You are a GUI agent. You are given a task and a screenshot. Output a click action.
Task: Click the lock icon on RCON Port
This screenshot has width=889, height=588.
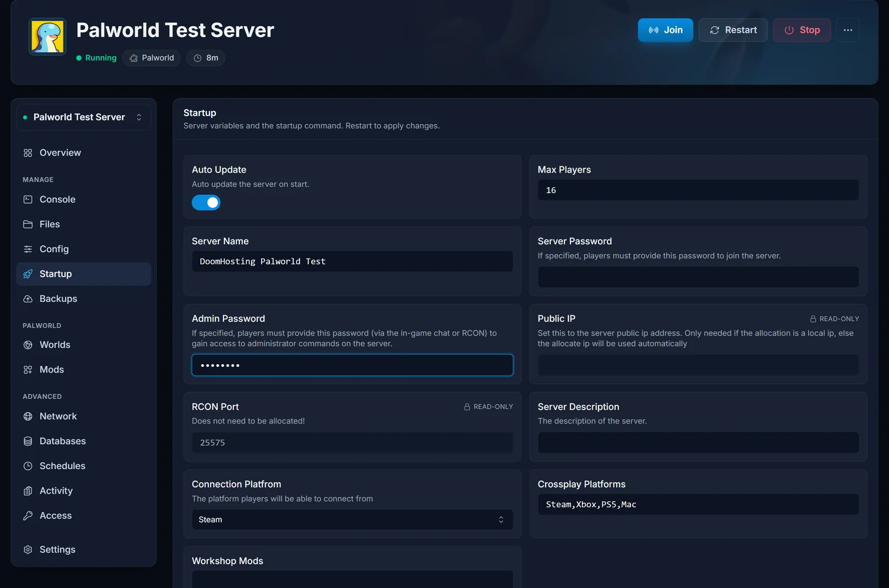coord(467,407)
